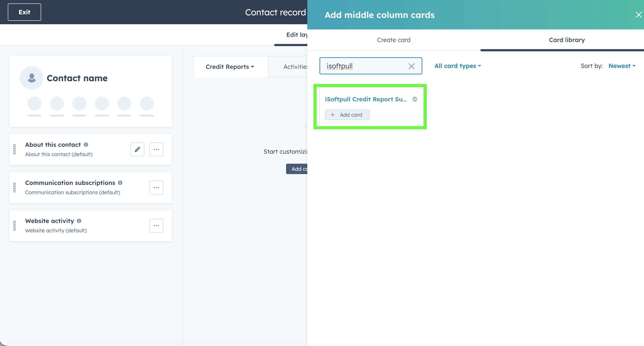Open the ellipsis menu on About this contact card

[156, 149]
